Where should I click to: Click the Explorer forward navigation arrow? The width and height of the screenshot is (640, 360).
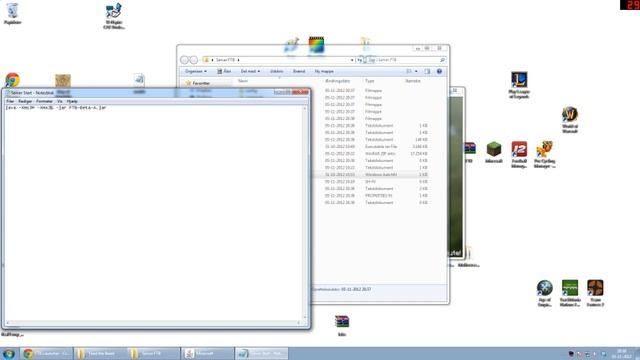tap(194, 60)
